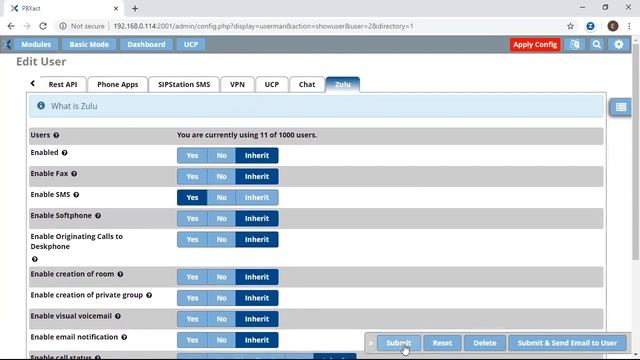Delete this user
This screenshot has height=360, width=640.
coord(484,343)
